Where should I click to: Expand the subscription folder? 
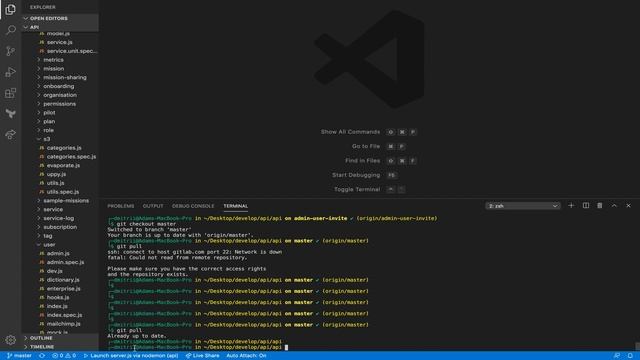point(60,227)
